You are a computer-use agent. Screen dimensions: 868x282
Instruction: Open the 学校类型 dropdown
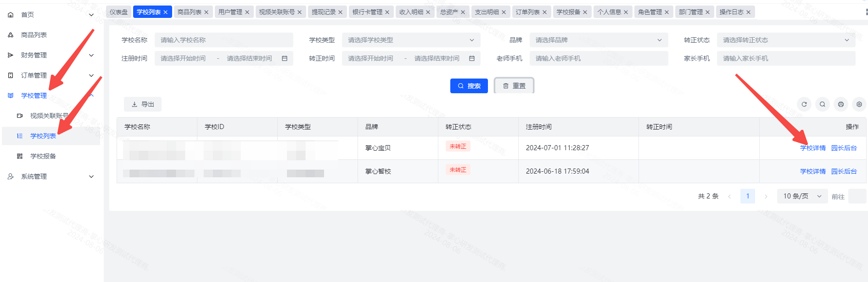410,40
